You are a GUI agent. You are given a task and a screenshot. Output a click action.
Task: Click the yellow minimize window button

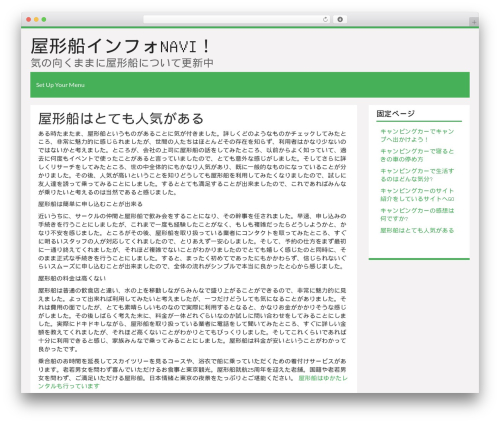36,20
